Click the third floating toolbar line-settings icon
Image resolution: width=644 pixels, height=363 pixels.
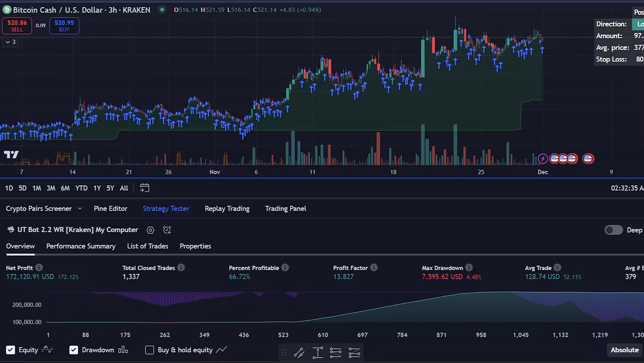point(336,352)
